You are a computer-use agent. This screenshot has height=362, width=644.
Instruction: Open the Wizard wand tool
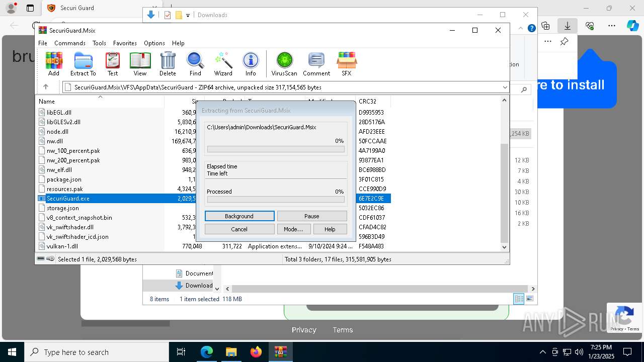point(223,64)
